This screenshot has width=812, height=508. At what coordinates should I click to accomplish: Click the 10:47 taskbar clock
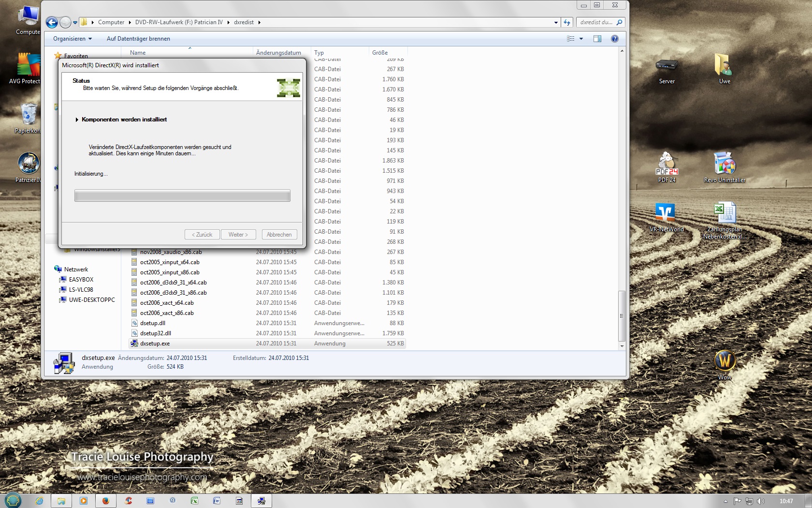click(x=786, y=501)
